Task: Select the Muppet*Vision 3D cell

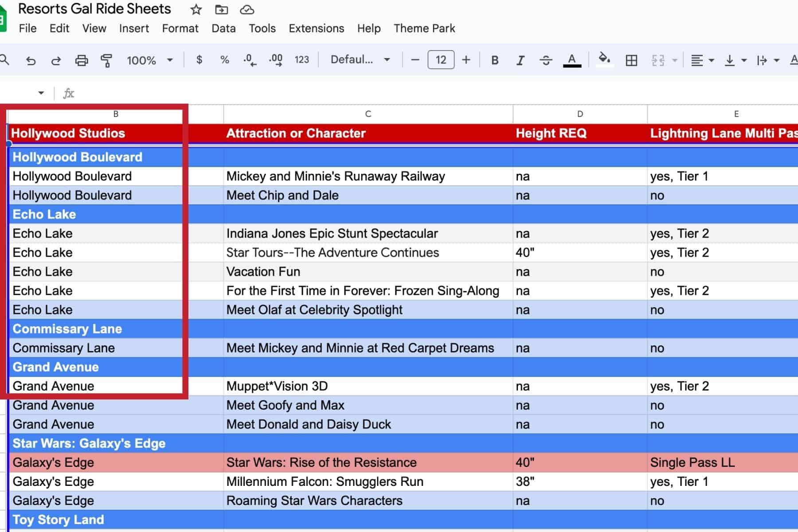Action: [368, 386]
